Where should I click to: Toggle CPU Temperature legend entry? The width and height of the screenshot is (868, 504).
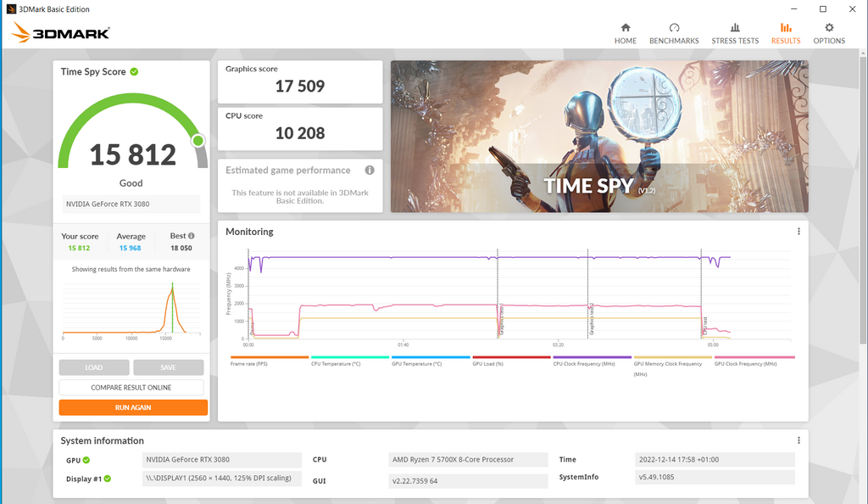click(x=350, y=361)
